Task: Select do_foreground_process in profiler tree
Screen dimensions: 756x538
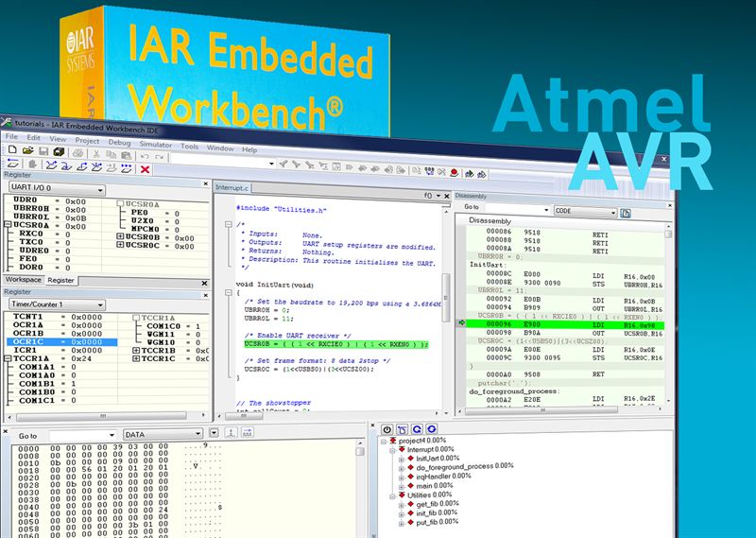Action: pyautogui.click(x=455, y=466)
